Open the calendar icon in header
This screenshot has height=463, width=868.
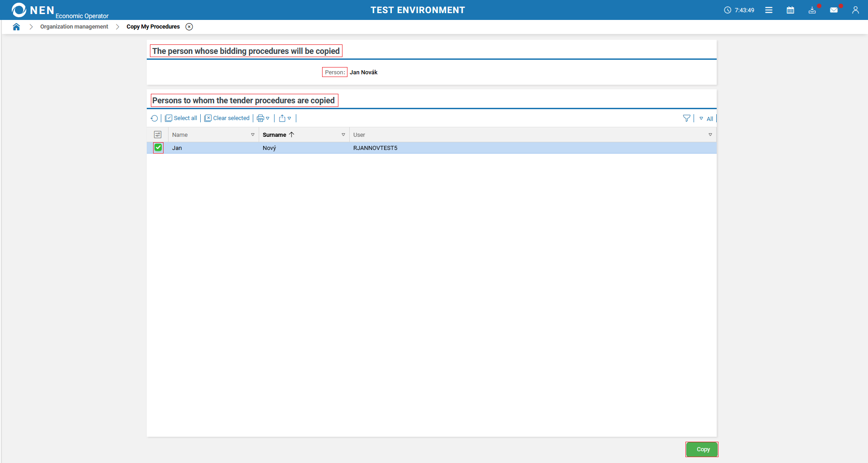[791, 10]
